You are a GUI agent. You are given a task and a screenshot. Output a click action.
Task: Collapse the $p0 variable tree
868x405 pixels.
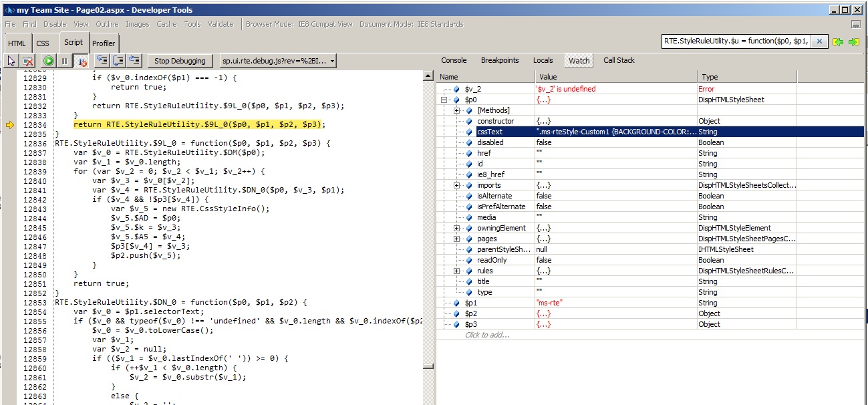[x=442, y=99]
